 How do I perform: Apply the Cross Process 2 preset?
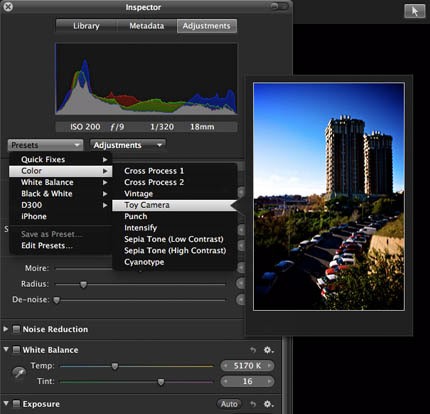[175, 182]
